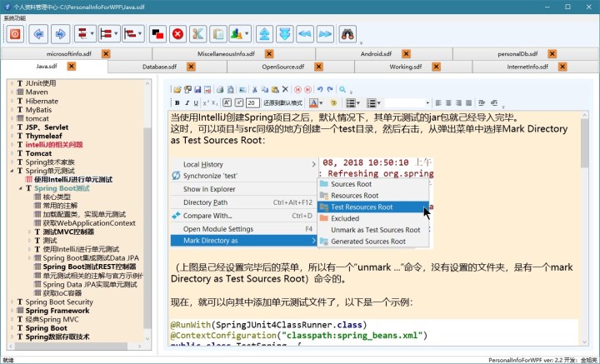Toggle bold formatting in editor toolbar
The width and height of the screenshot is (600, 364).
pos(177,102)
